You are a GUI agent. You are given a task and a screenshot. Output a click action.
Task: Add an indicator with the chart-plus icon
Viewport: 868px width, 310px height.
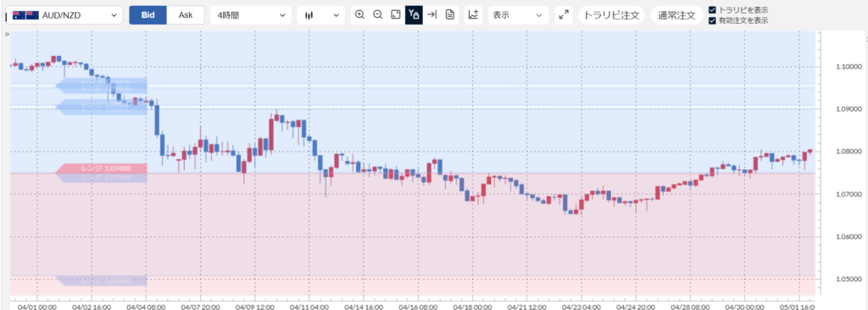click(x=473, y=15)
